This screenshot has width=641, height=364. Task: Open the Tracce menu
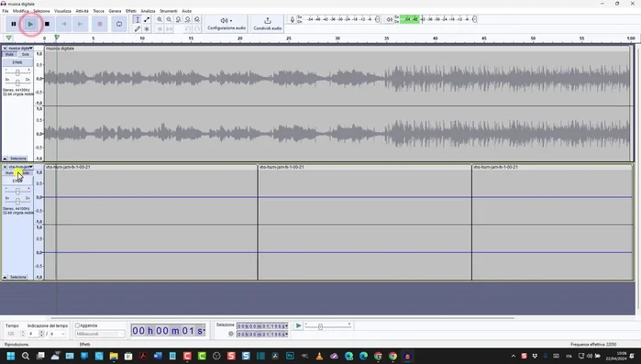pyautogui.click(x=98, y=11)
